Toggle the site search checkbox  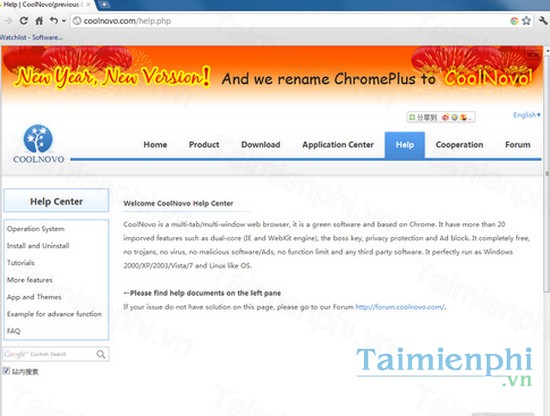(6, 371)
